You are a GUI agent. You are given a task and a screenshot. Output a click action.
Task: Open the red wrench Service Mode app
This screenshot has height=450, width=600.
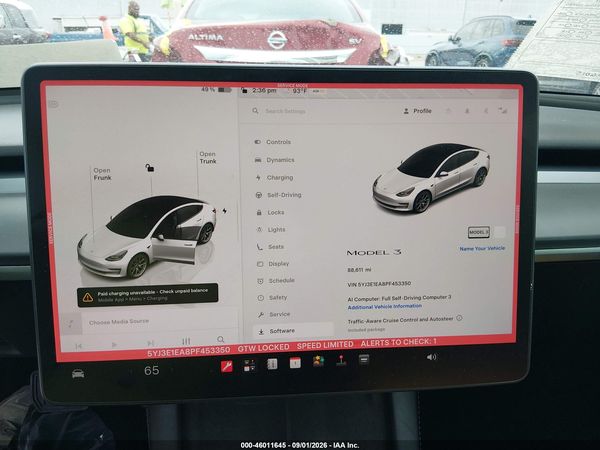click(227, 367)
